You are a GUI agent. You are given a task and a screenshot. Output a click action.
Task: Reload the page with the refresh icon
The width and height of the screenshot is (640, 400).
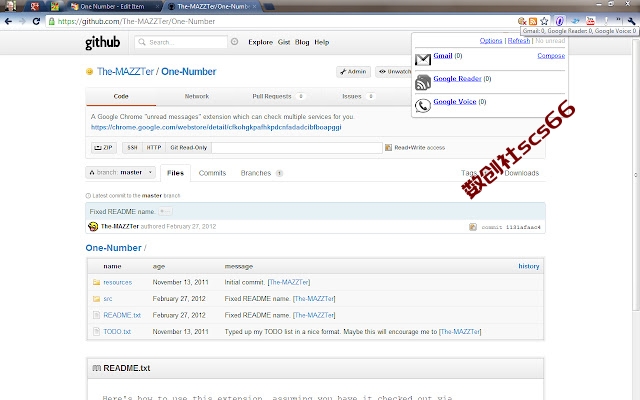pyautogui.click(x=36, y=21)
